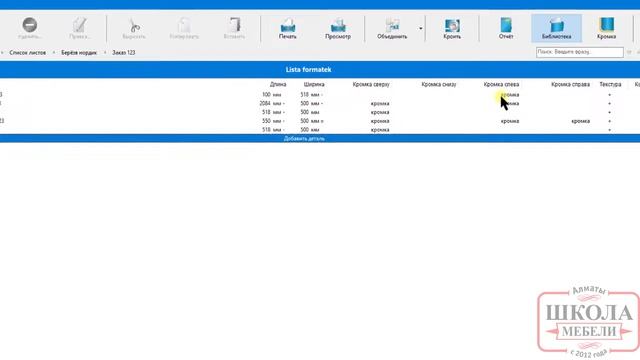Click the Кромка справа column header
The height and width of the screenshot is (360, 640).
[x=570, y=84]
